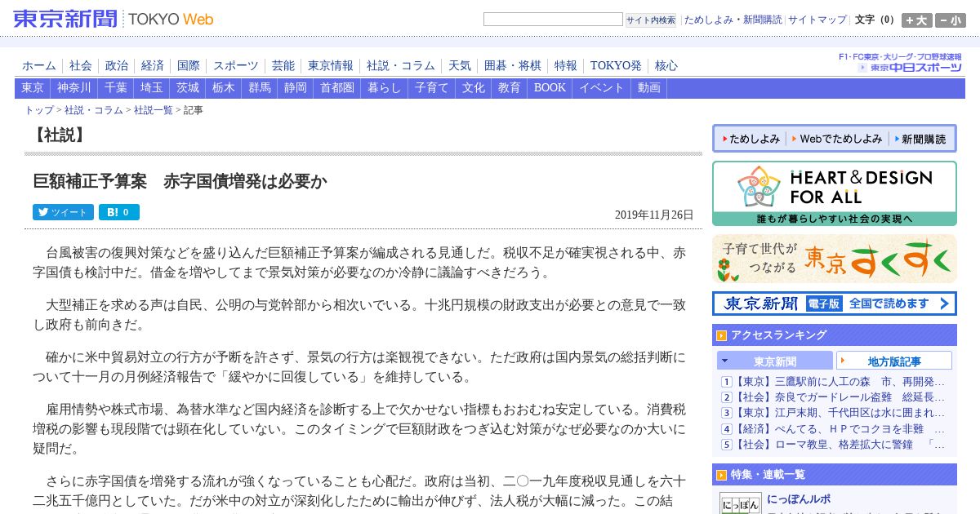980x514 pixels.
Task: Click the 特集・連載一覧 header
Action: [835, 474]
